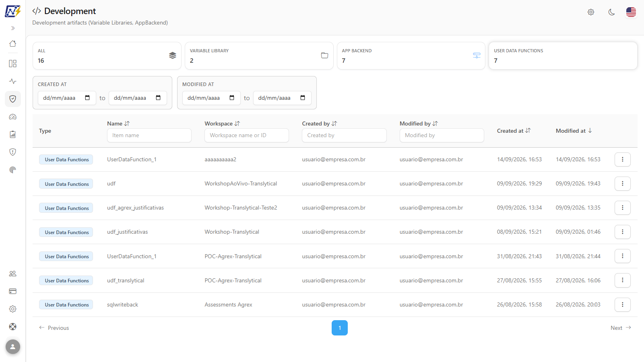
Task: Change language using the US flag
Action: [631, 12]
